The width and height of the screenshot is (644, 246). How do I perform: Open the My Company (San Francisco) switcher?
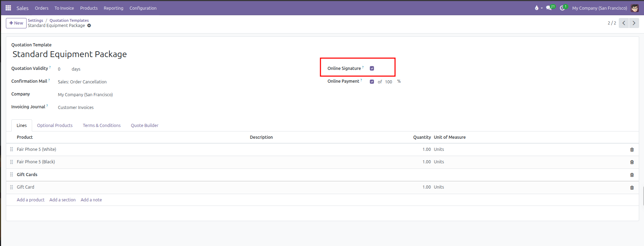click(x=599, y=8)
